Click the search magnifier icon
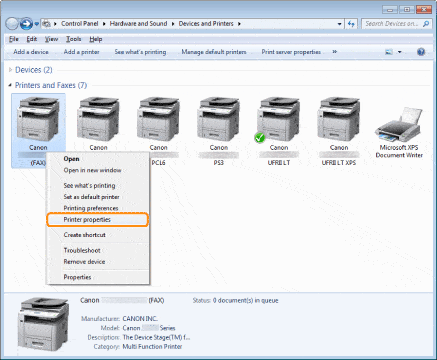 (426, 24)
